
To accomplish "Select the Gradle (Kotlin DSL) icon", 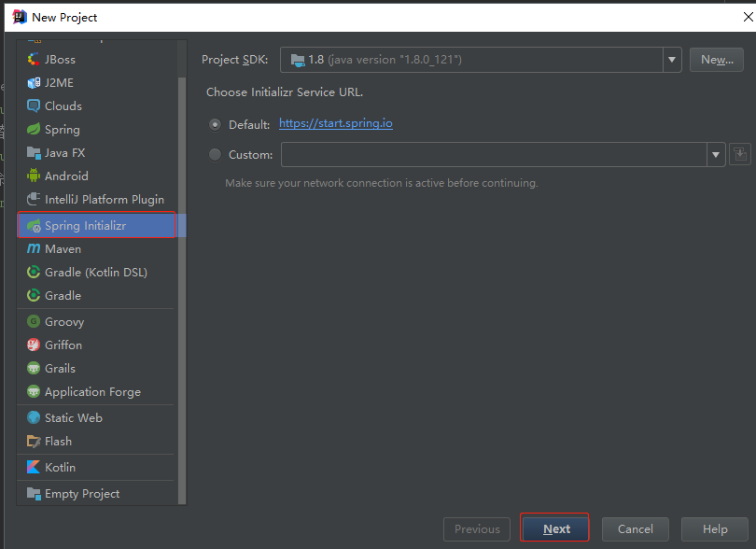I will [34, 272].
